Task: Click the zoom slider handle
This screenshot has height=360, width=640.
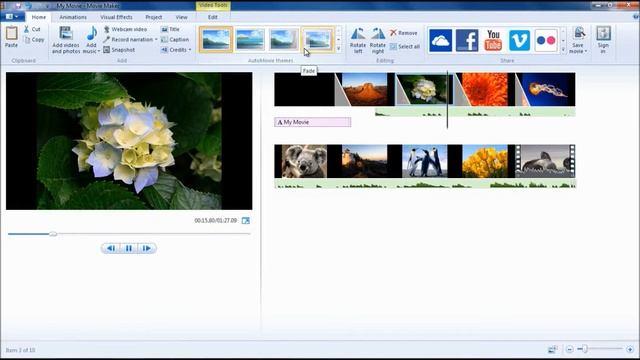Action: coord(584,349)
